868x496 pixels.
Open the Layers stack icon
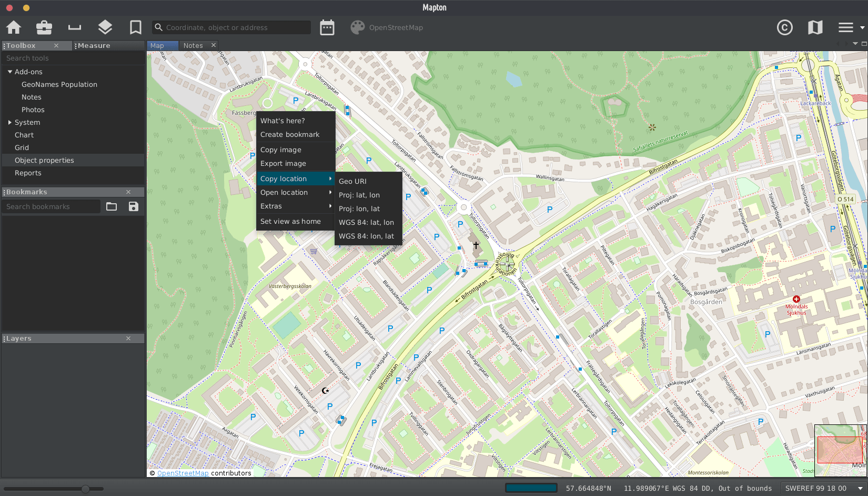coord(105,27)
